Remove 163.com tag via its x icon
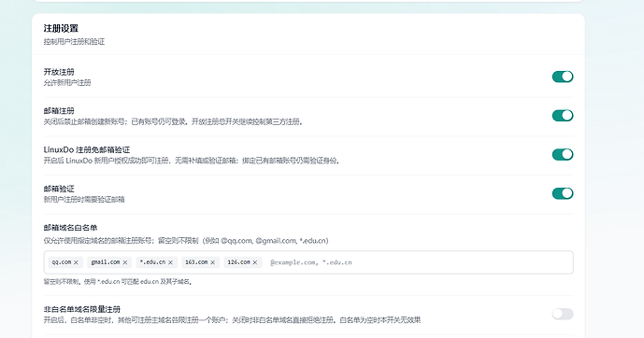 point(213,262)
